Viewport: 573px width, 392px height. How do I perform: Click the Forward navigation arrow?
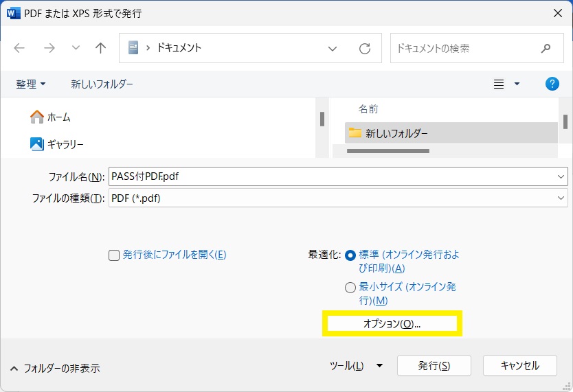click(x=49, y=48)
